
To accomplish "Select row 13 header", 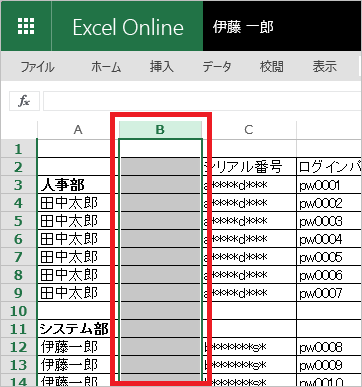I will point(18,365).
